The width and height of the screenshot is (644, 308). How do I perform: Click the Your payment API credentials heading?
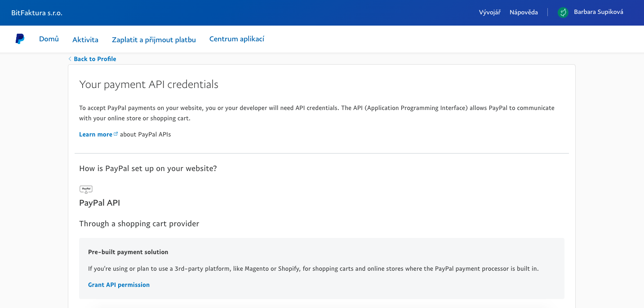149,84
